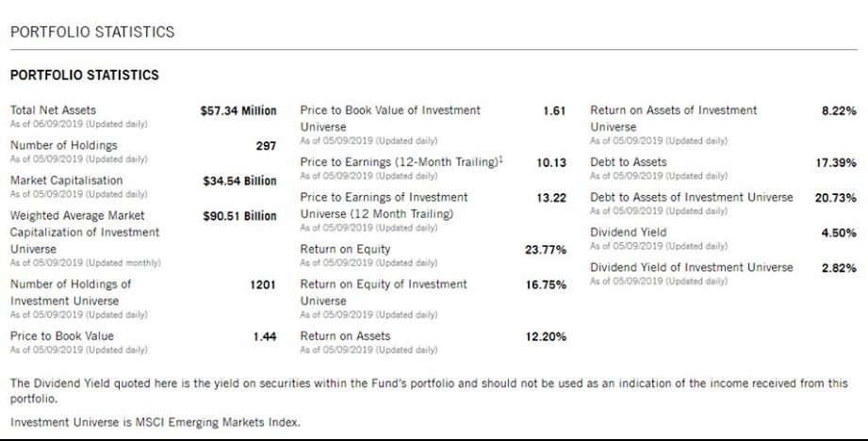The image size is (868, 441).
Task: Select the Number of Holdings label
Action: tap(63, 145)
